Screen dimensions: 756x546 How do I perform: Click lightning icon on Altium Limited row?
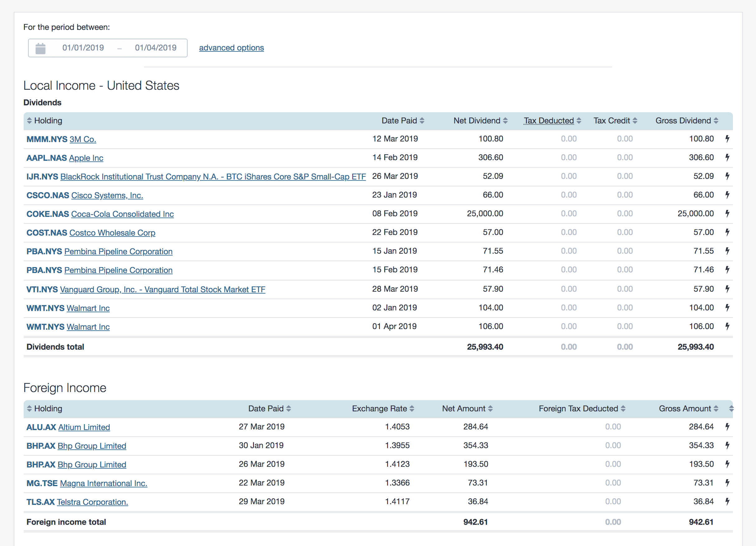point(727,427)
